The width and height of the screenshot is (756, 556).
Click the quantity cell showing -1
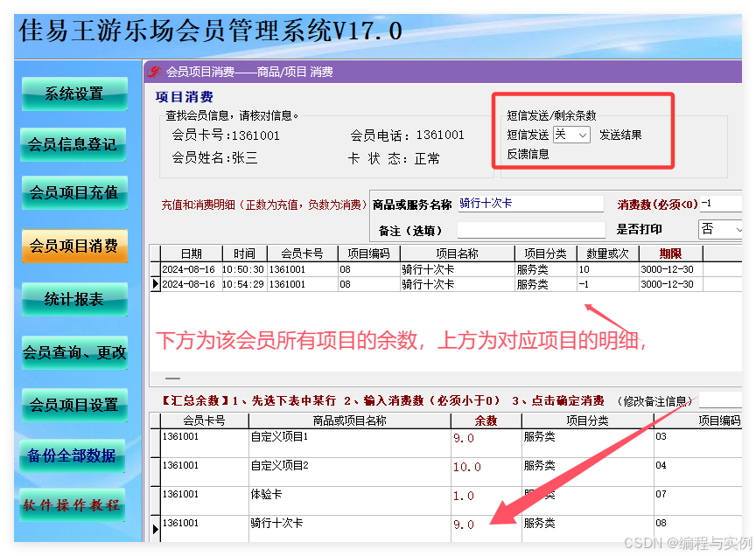click(x=607, y=284)
